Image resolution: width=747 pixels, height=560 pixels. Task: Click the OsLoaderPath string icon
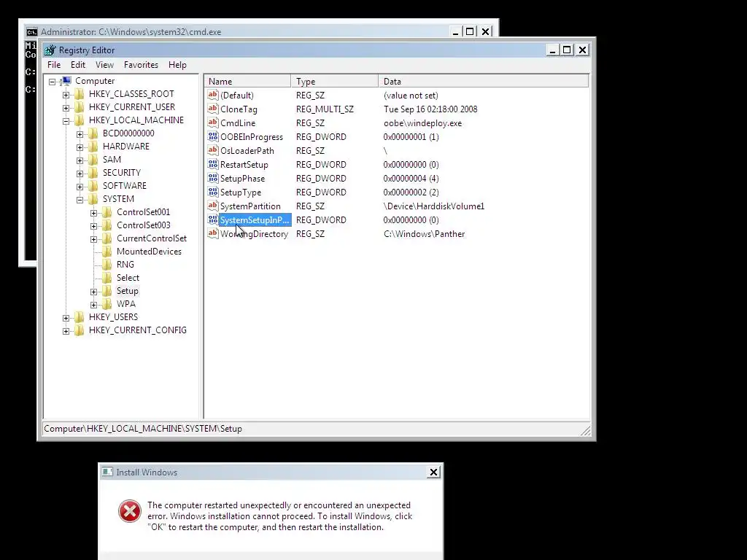(x=213, y=150)
